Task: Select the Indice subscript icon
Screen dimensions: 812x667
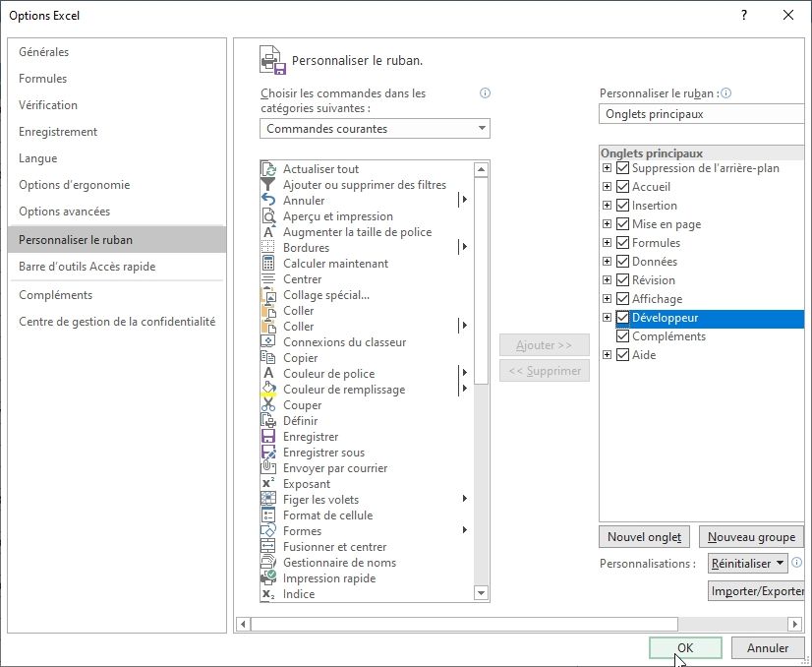Action: (268, 594)
